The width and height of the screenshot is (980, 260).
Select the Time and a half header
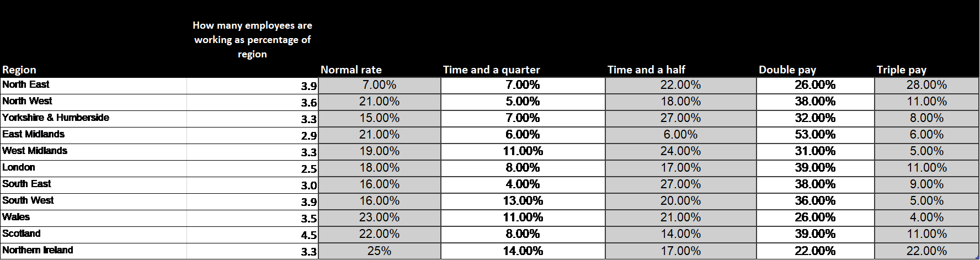click(646, 70)
